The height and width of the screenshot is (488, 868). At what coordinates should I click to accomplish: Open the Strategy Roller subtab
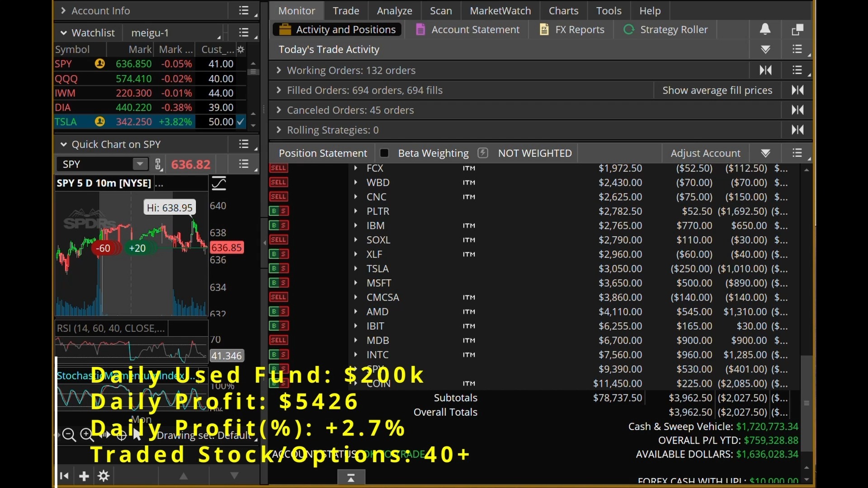665,30
